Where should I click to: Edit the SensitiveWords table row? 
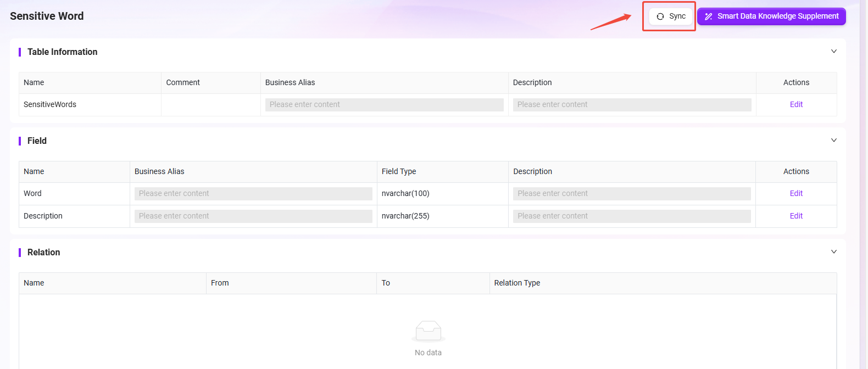(796, 104)
